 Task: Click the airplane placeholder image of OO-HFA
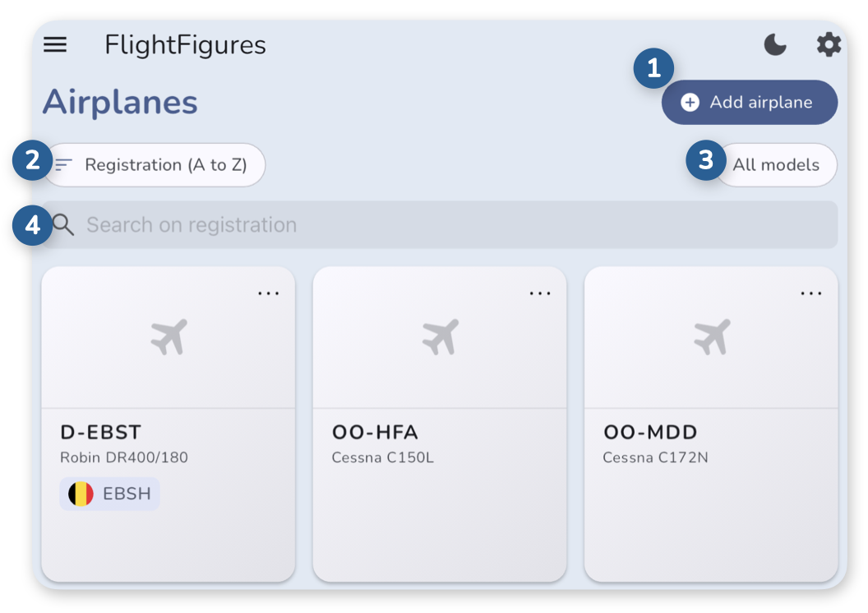pyautogui.click(x=440, y=337)
